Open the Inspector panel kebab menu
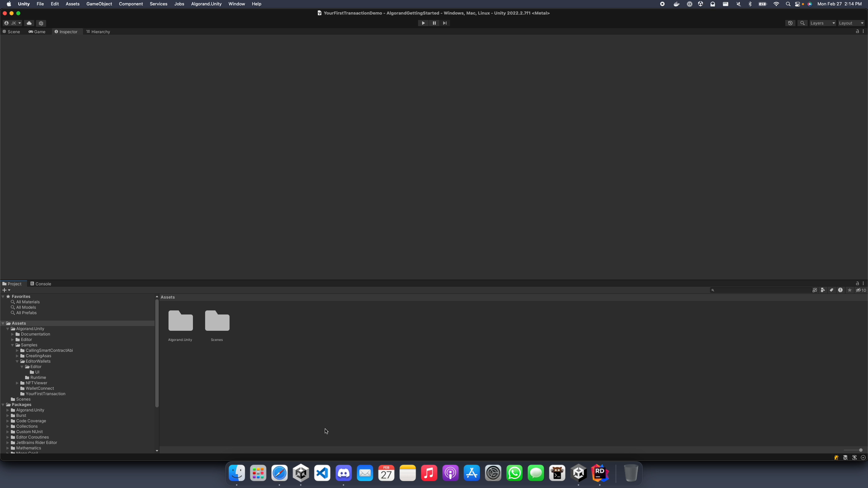The height and width of the screenshot is (488, 868). pyautogui.click(x=863, y=31)
